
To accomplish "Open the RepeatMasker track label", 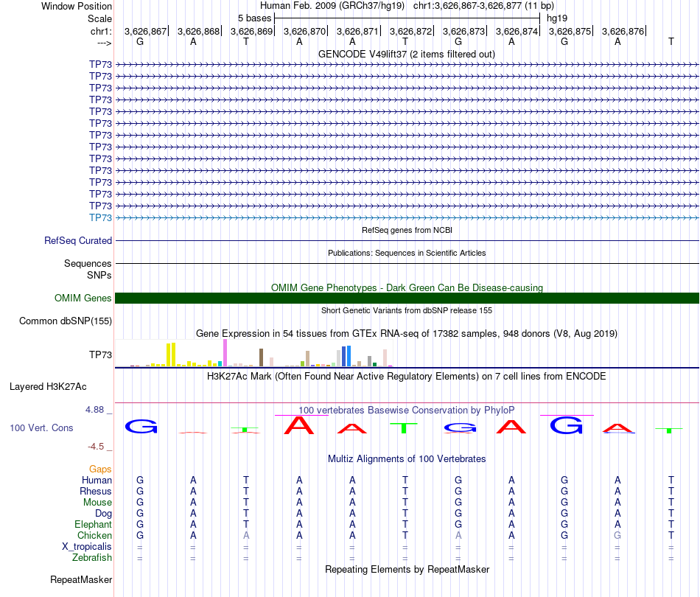I will point(81,579).
